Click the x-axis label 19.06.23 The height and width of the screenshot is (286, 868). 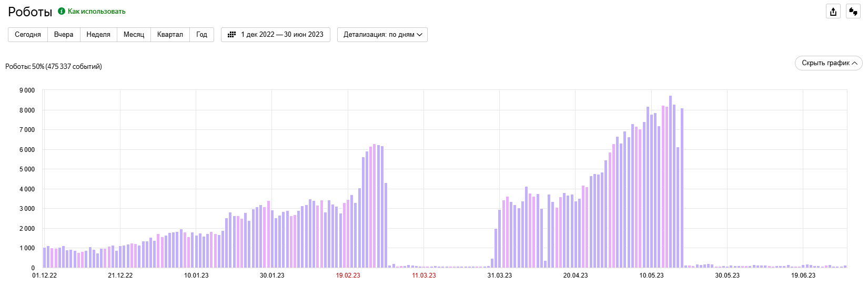point(803,275)
